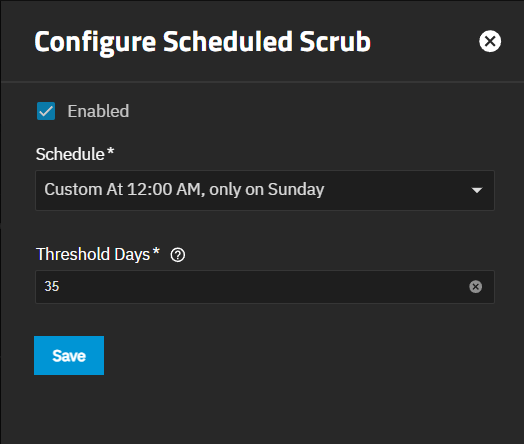Click the Configure Scheduled Scrub title
The height and width of the screenshot is (444, 524).
pos(203,42)
